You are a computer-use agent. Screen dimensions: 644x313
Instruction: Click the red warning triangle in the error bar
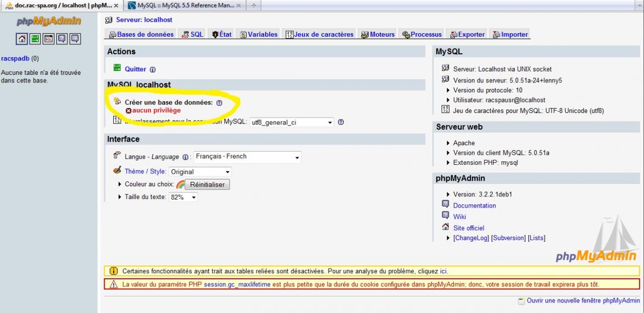113,284
